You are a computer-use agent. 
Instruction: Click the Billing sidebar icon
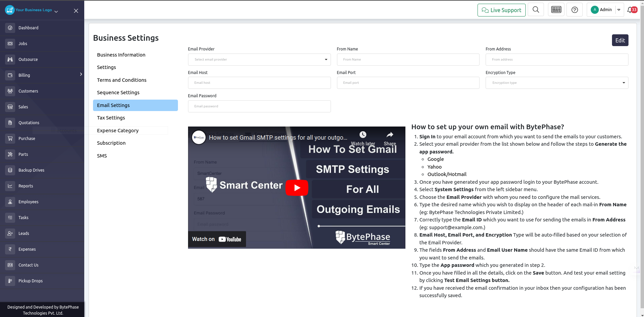(x=10, y=75)
